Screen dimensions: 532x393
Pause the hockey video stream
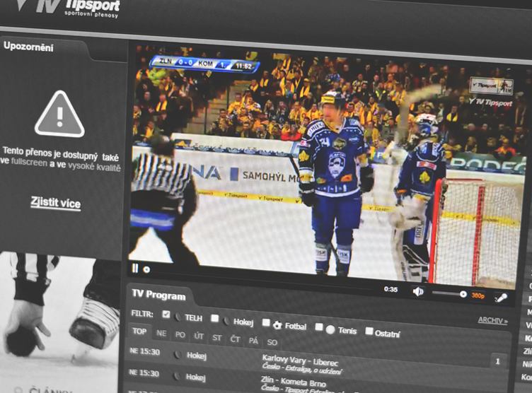click(135, 269)
